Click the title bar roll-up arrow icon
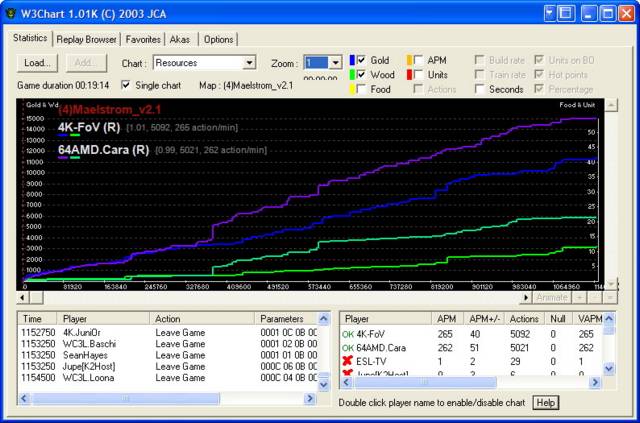Image resolution: width=640 pixels, height=423 pixels. [x=550, y=13]
